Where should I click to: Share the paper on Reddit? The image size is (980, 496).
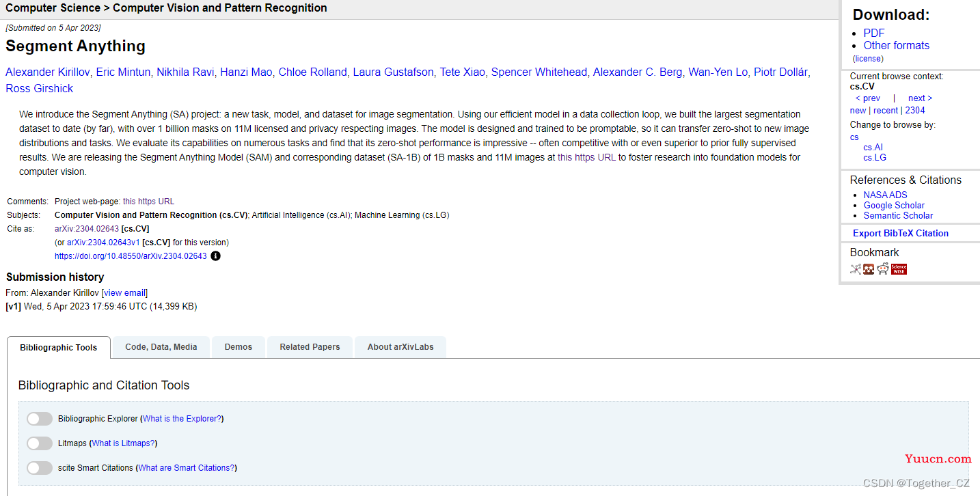883,269
